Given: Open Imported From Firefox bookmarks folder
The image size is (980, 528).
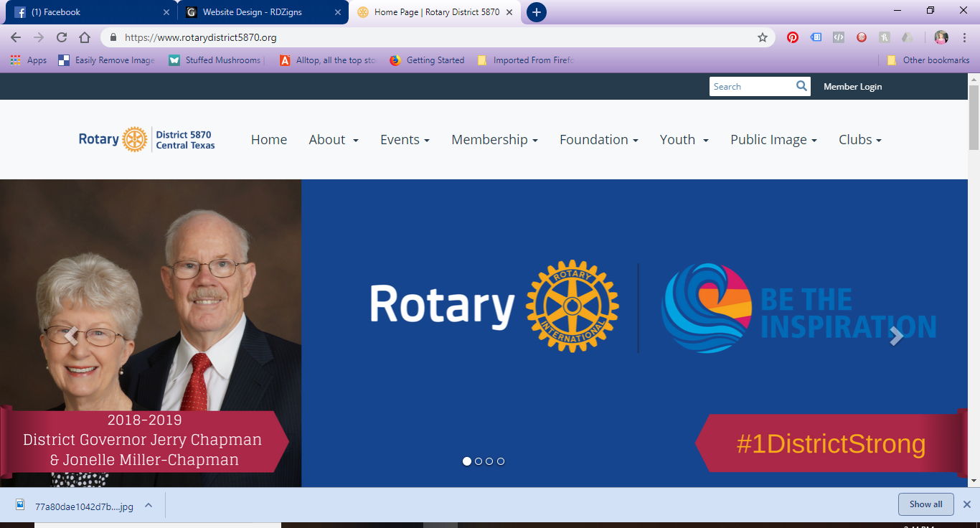Looking at the screenshot, I should point(525,60).
